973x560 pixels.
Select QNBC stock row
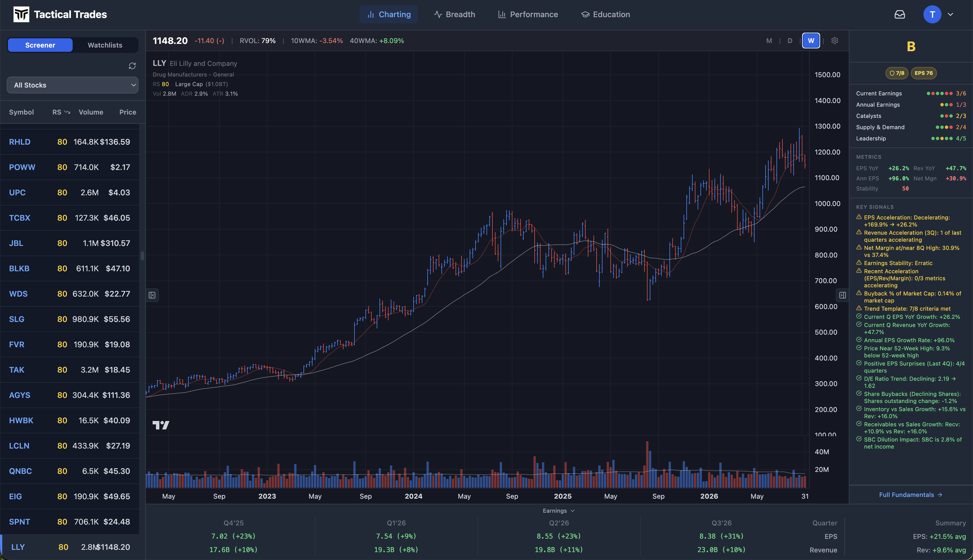(x=70, y=471)
